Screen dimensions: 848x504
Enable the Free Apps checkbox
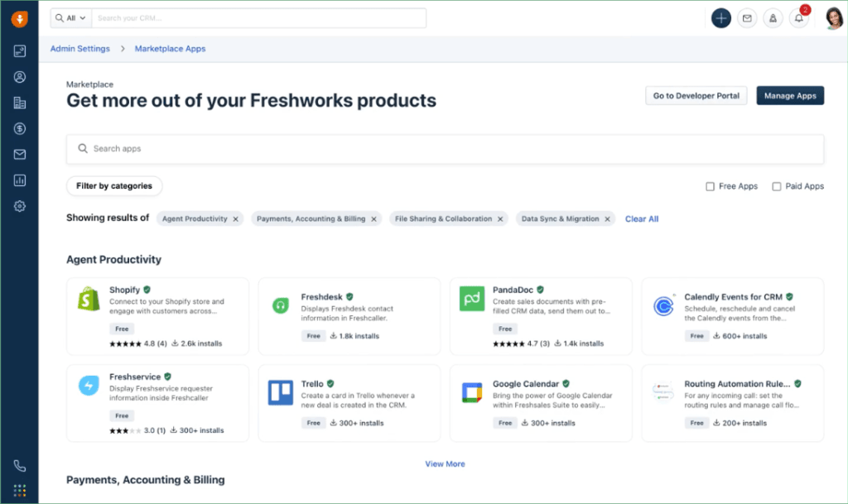coord(710,186)
